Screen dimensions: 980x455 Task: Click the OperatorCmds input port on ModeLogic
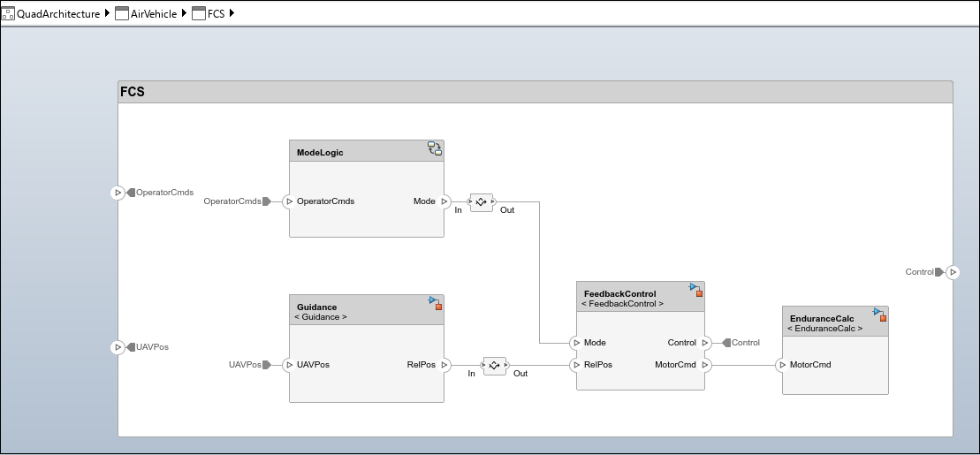[289, 201]
